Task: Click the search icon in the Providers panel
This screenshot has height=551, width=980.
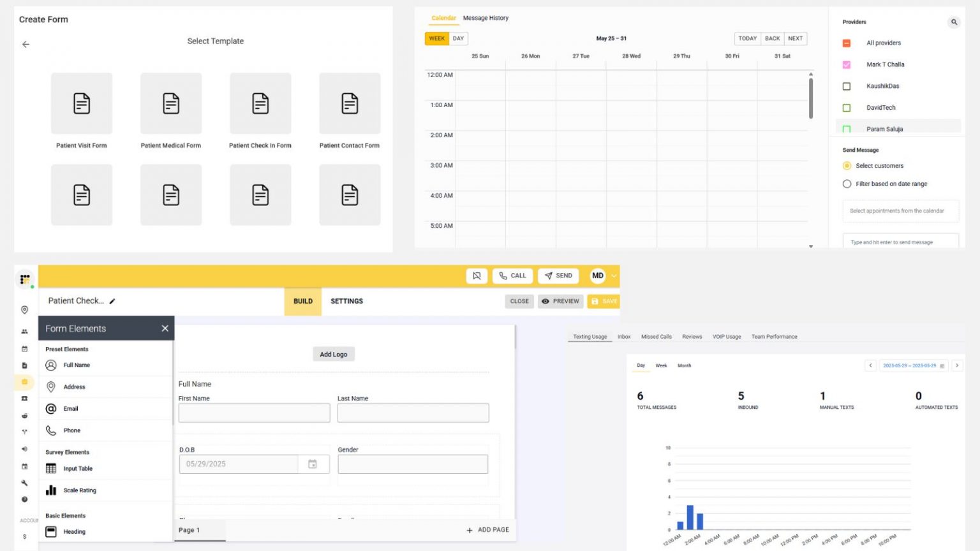Action: tap(954, 22)
